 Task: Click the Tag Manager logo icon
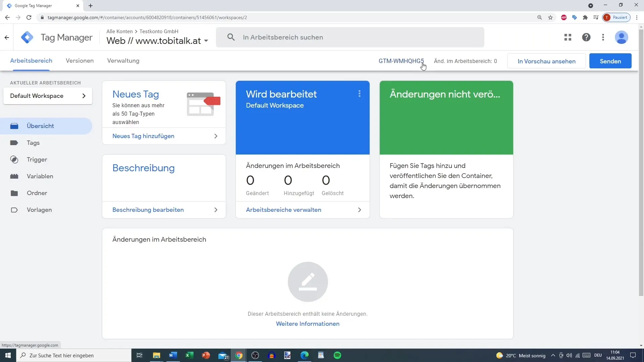[27, 37]
